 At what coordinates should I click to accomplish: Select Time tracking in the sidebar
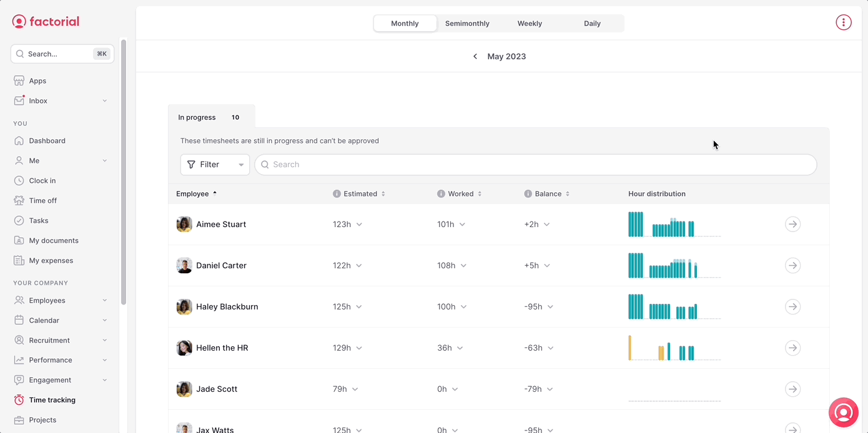tap(52, 399)
